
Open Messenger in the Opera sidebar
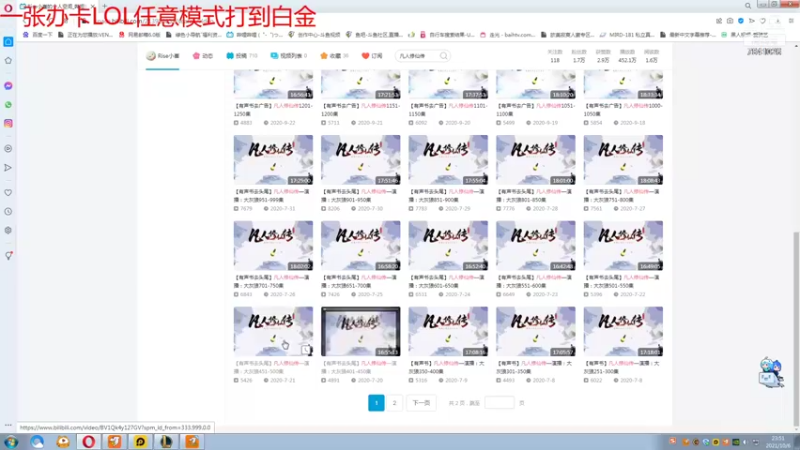click(x=8, y=86)
